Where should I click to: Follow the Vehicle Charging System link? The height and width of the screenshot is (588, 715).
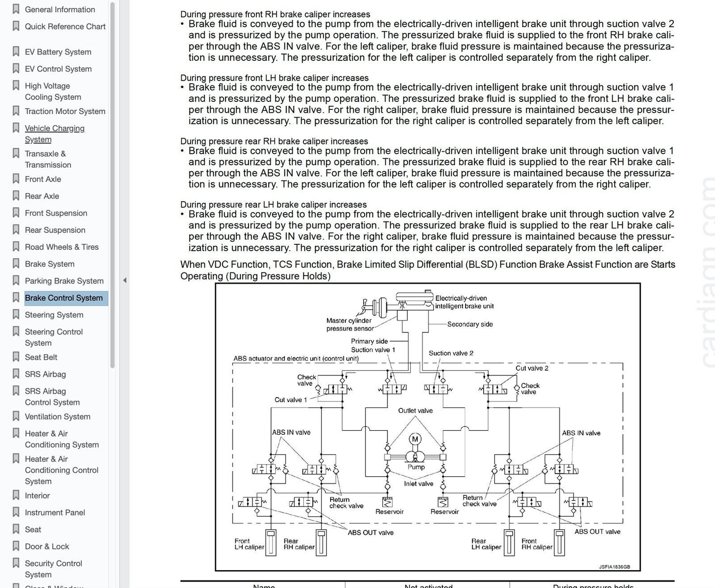(x=54, y=134)
